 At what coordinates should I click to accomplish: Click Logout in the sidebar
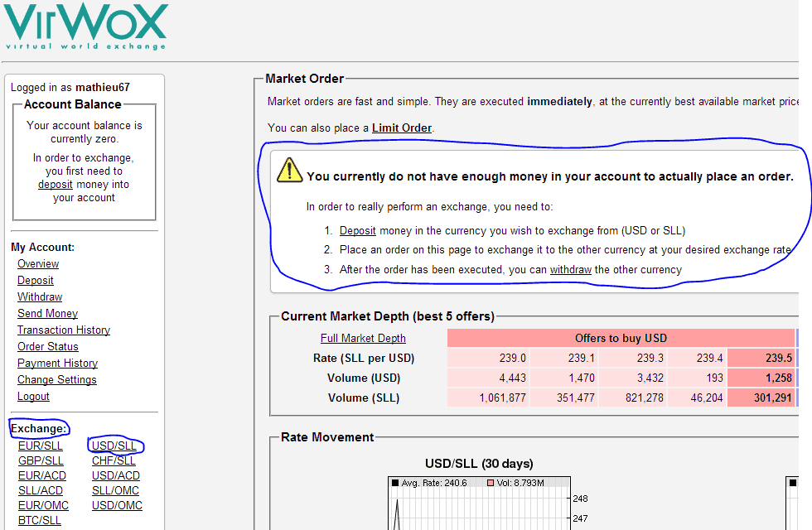click(x=33, y=396)
